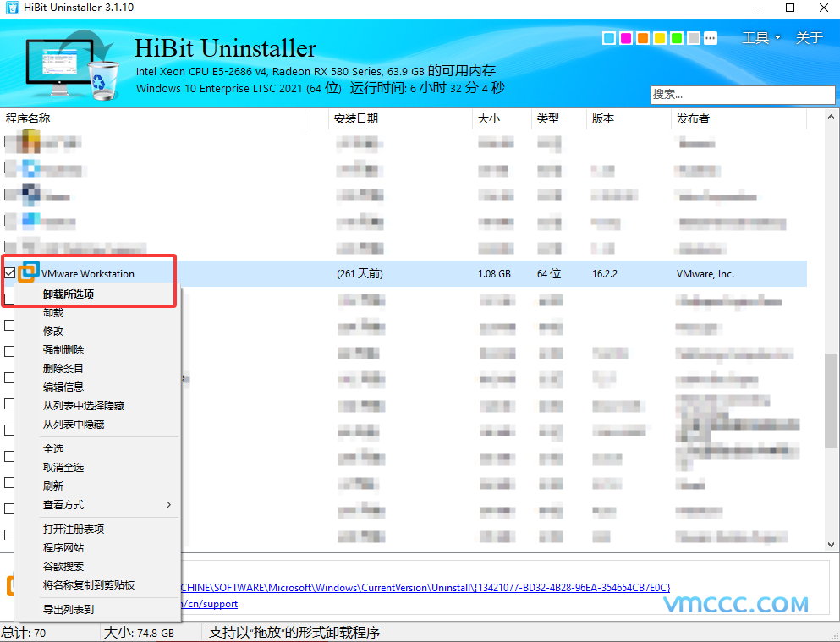840x642 pixels.
Task: Click the HiBit Uninstaller title bar icon
Action: (x=12, y=8)
